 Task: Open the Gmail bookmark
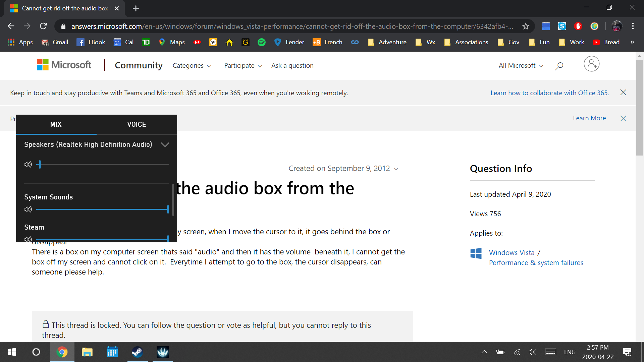tap(55, 42)
